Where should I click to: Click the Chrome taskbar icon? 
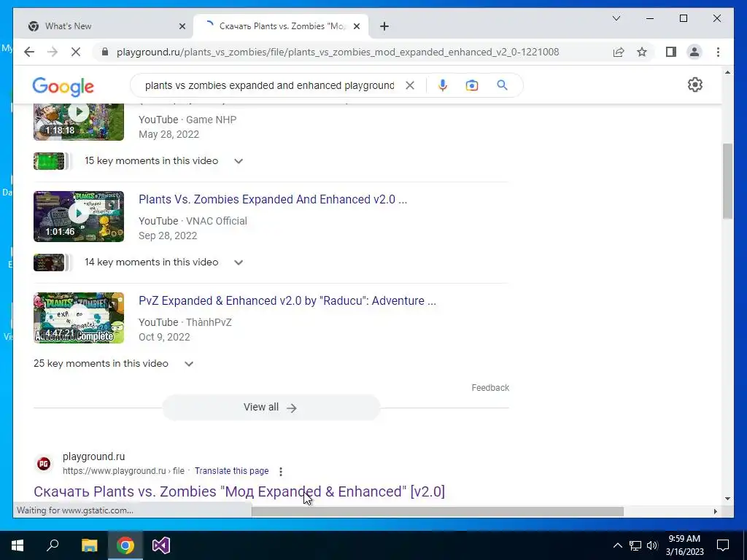pyautogui.click(x=125, y=545)
